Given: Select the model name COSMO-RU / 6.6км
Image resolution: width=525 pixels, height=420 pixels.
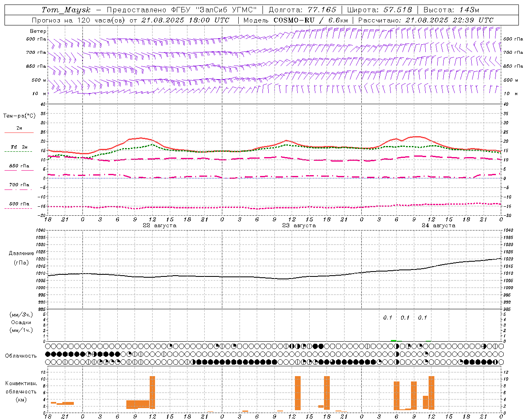Looking at the screenshot, I should (x=311, y=20).
